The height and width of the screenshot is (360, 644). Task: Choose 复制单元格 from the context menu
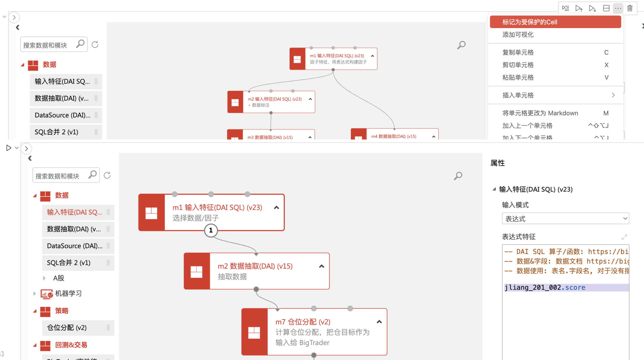pyautogui.click(x=518, y=52)
